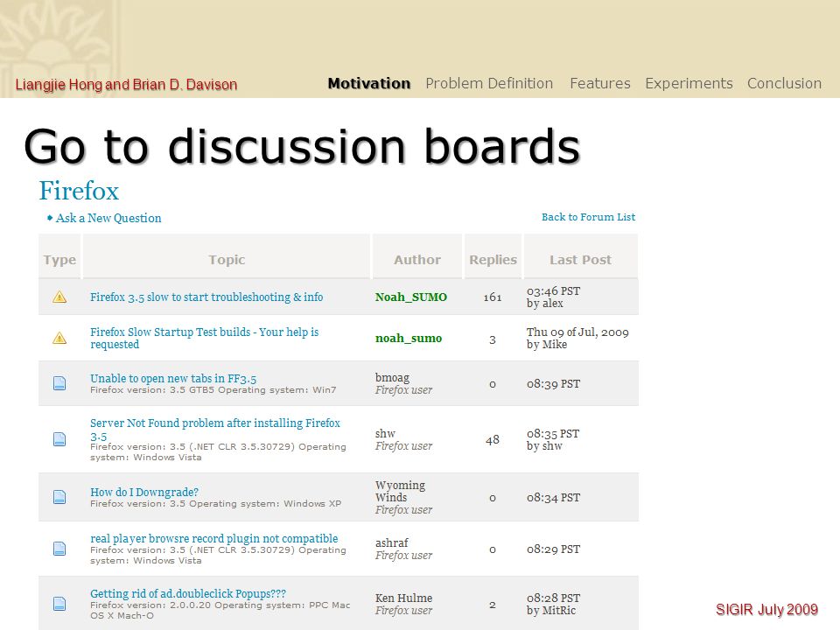Click Back to Forum List
This screenshot has height=630, width=840.
click(x=588, y=217)
